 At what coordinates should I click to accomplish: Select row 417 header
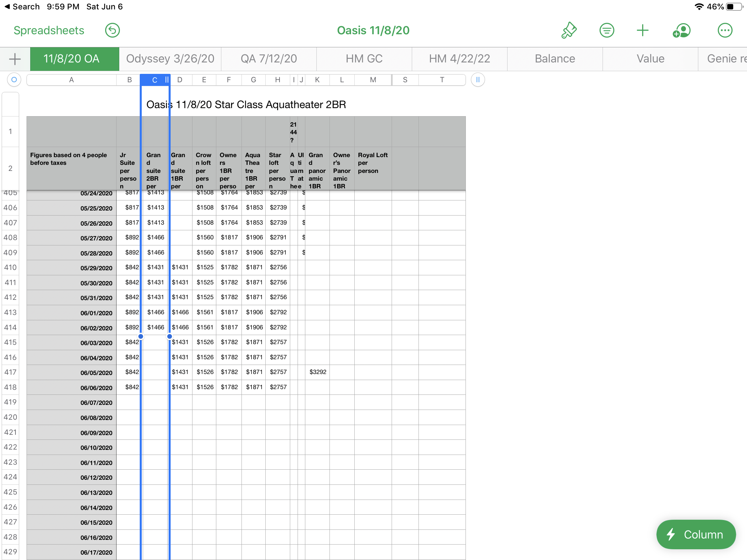point(10,372)
